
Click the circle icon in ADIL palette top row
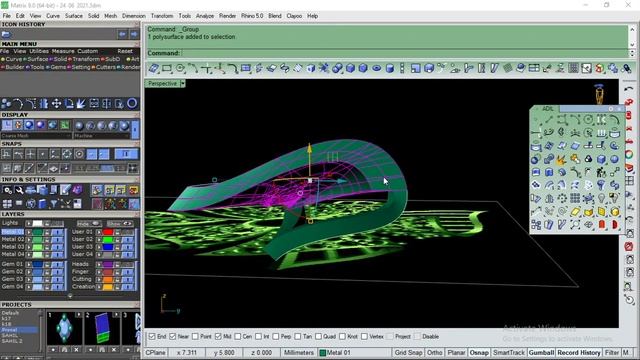click(588, 120)
